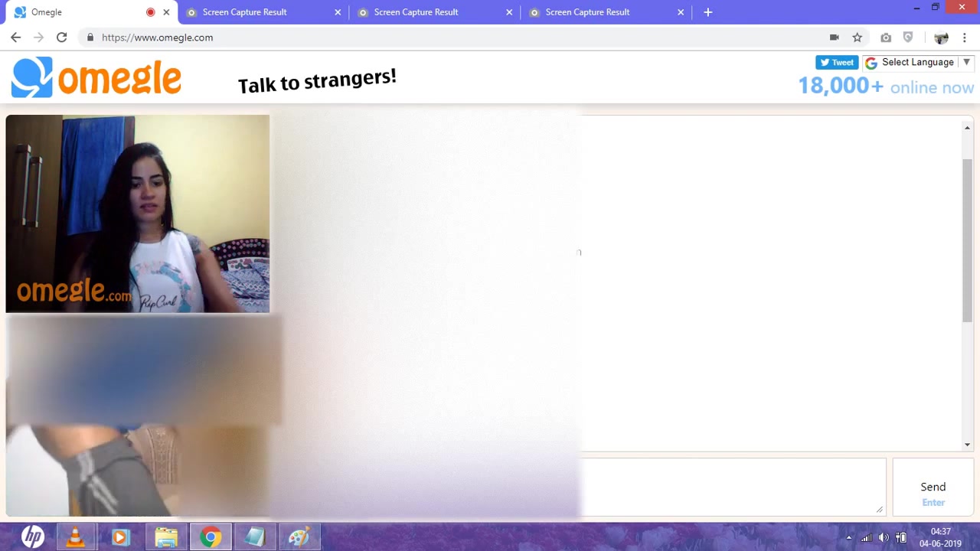Viewport: 980px width, 551px height.
Task: Open VLC media player from taskbar
Action: 75,537
